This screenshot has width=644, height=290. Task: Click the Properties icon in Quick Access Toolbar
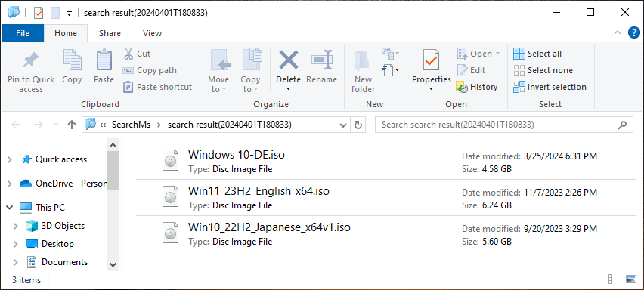point(39,13)
